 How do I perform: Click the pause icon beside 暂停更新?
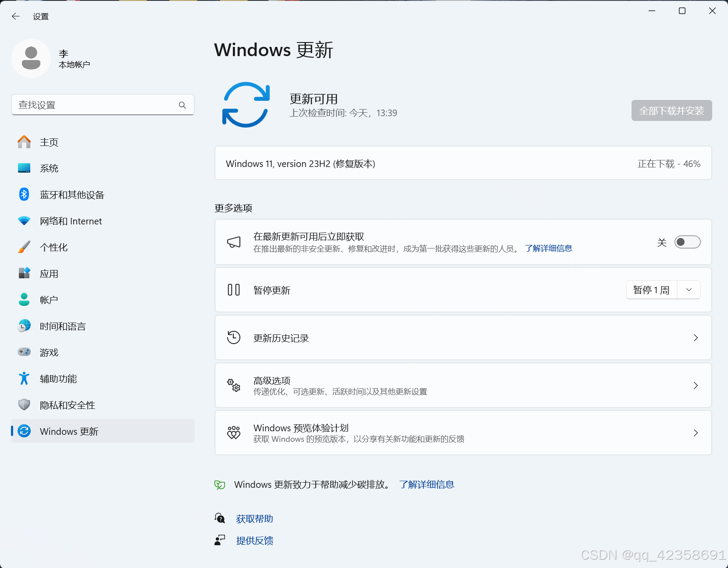234,290
